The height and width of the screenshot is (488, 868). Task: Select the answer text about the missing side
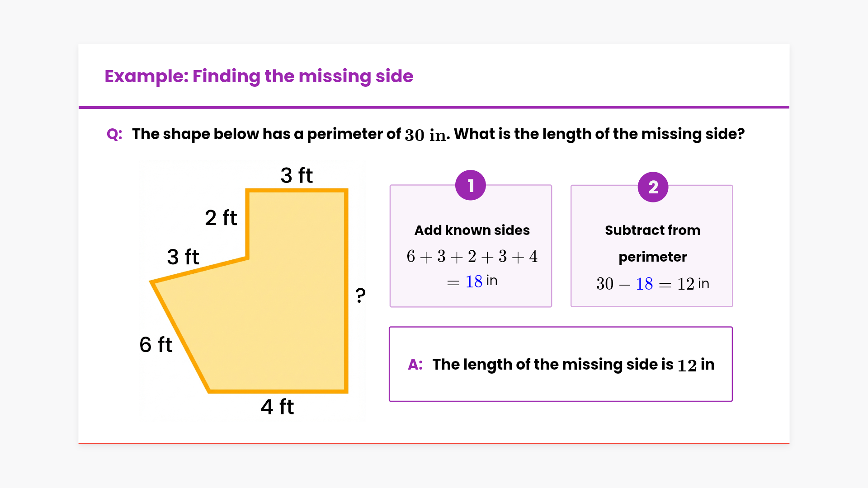(x=573, y=365)
